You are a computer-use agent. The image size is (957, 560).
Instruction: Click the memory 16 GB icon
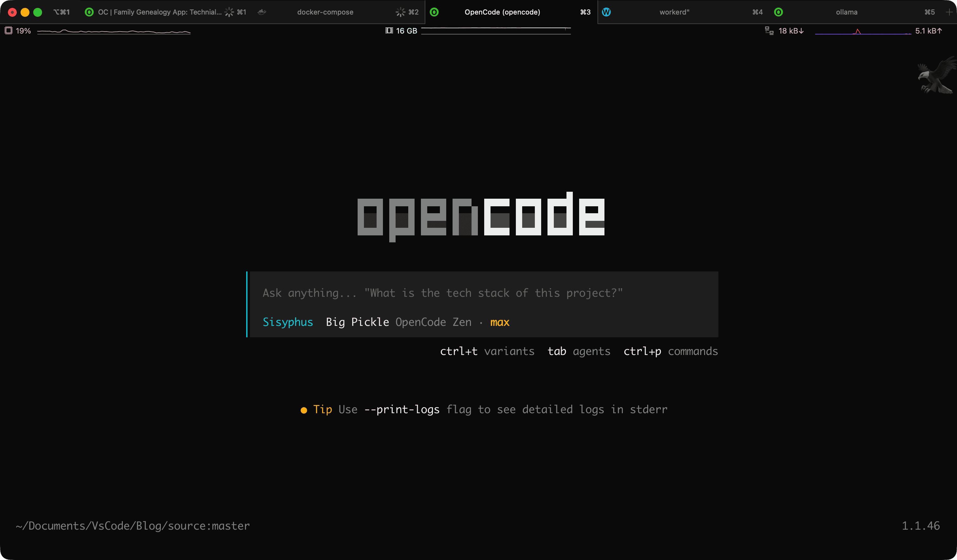[389, 31]
